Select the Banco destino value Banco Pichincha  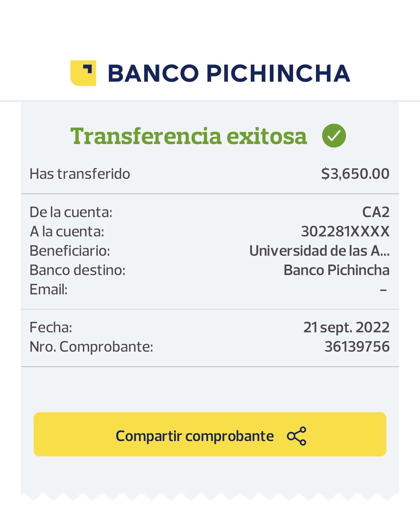[x=336, y=270]
